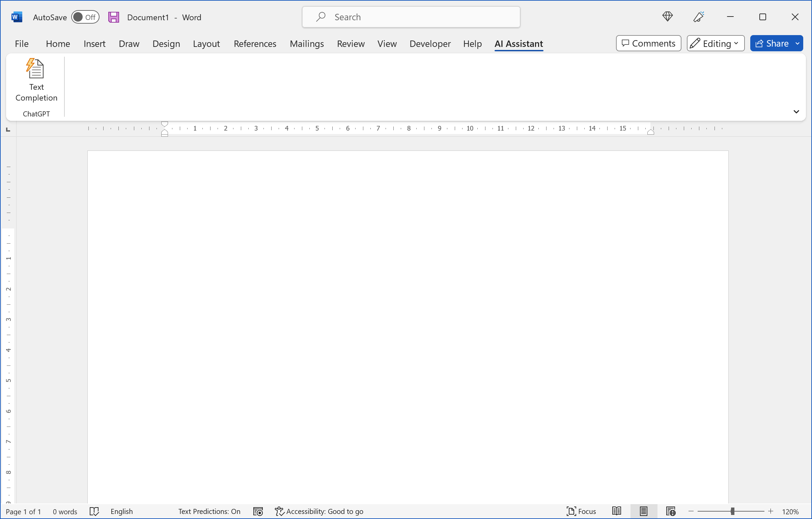Expand the Share button dropdown arrow
This screenshot has width=812, height=519.
point(797,44)
